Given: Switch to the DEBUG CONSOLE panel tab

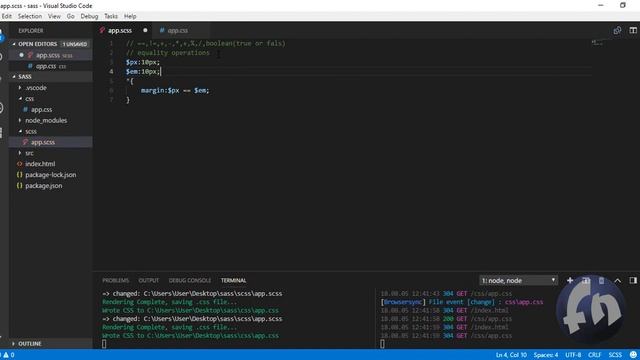Looking at the screenshot, I should click(190, 280).
